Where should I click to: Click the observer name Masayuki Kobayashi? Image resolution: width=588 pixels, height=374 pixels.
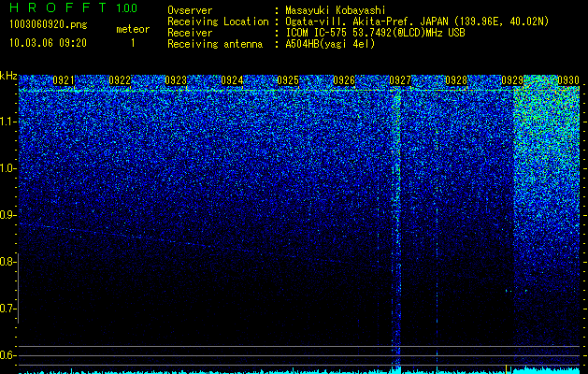point(336,10)
